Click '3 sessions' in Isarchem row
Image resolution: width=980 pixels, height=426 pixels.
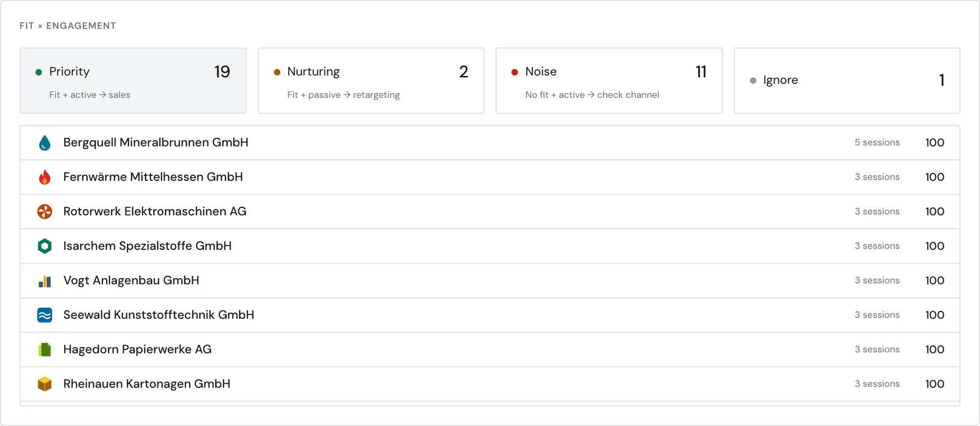click(877, 246)
